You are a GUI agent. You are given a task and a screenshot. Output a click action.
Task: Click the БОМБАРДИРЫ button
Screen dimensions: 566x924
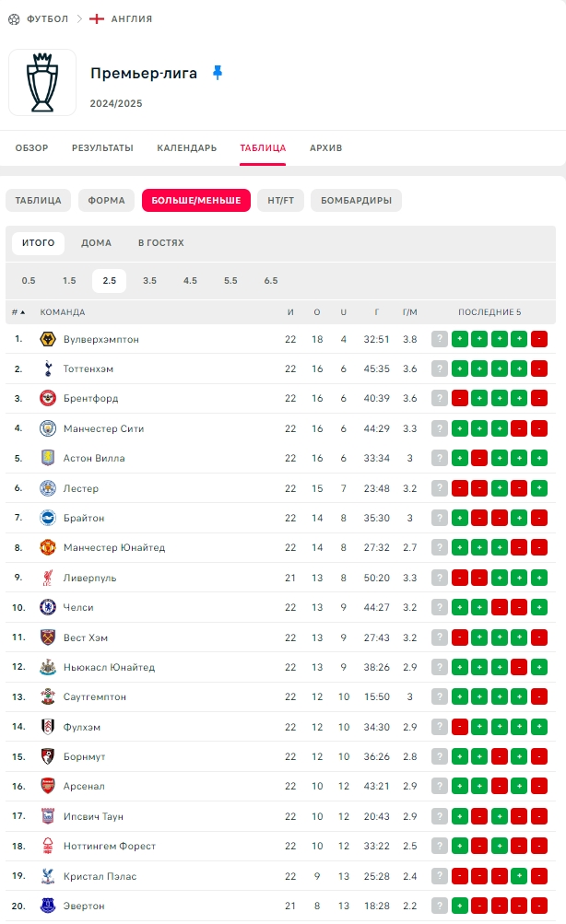pos(356,200)
